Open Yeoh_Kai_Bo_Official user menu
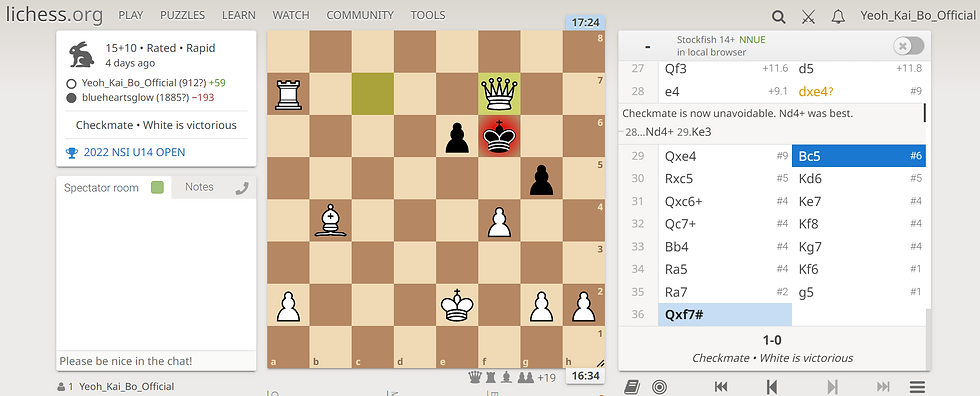The height and width of the screenshot is (396, 980). 918,16
